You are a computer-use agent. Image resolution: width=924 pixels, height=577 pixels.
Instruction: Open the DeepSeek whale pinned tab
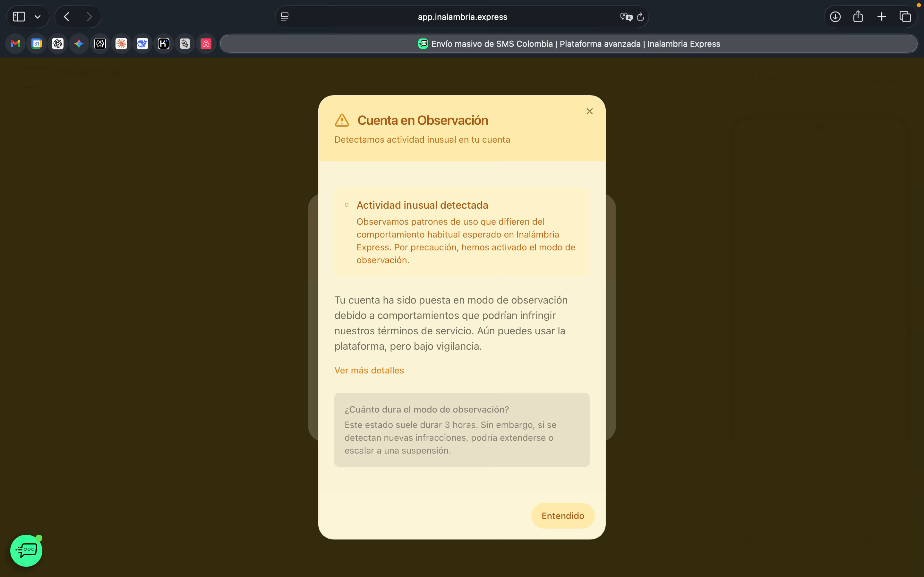[x=142, y=44]
